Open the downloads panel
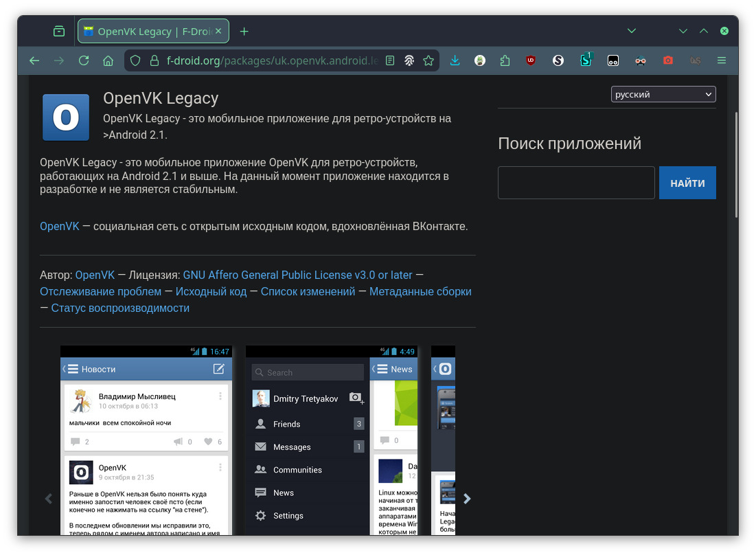The width and height of the screenshot is (756, 555). 455,60
